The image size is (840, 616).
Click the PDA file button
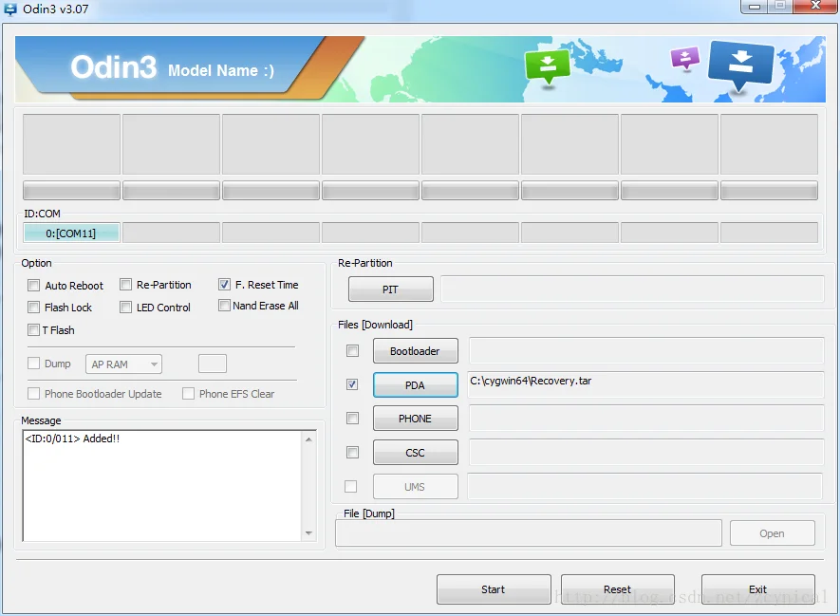click(x=415, y=385)
